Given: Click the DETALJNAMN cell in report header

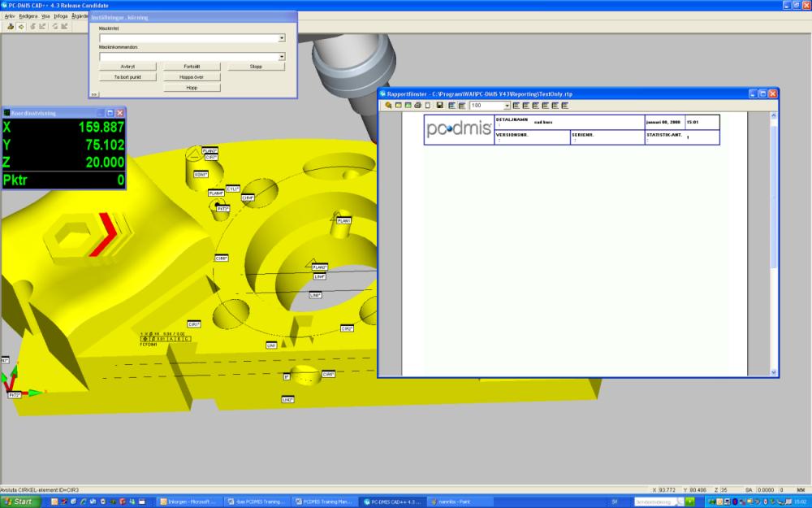Looking at the screenshot, I should point(570,123).
